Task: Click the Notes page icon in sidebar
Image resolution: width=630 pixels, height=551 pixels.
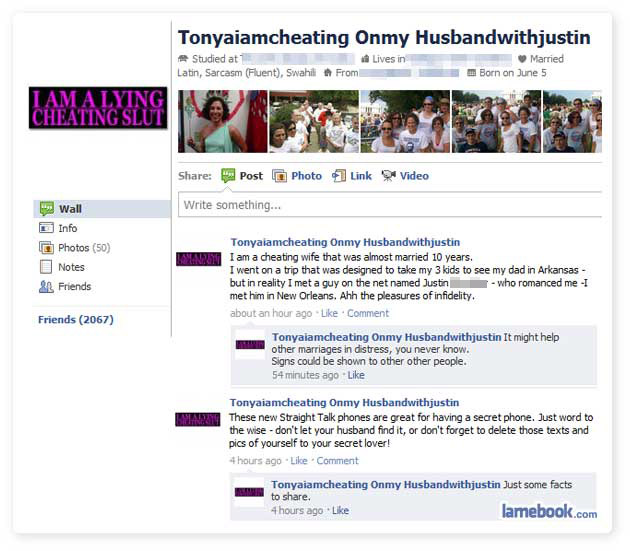Action: pos(46,267)
